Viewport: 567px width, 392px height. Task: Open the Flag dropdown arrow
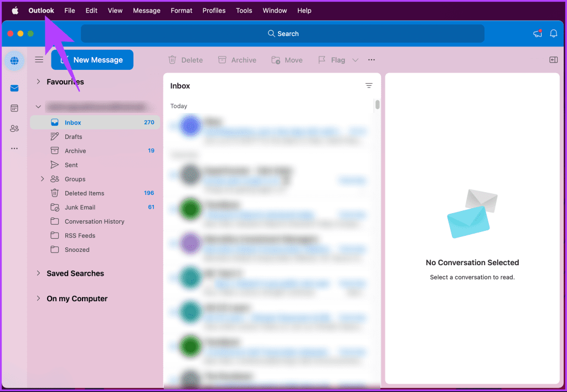click(x=355, y=60)
